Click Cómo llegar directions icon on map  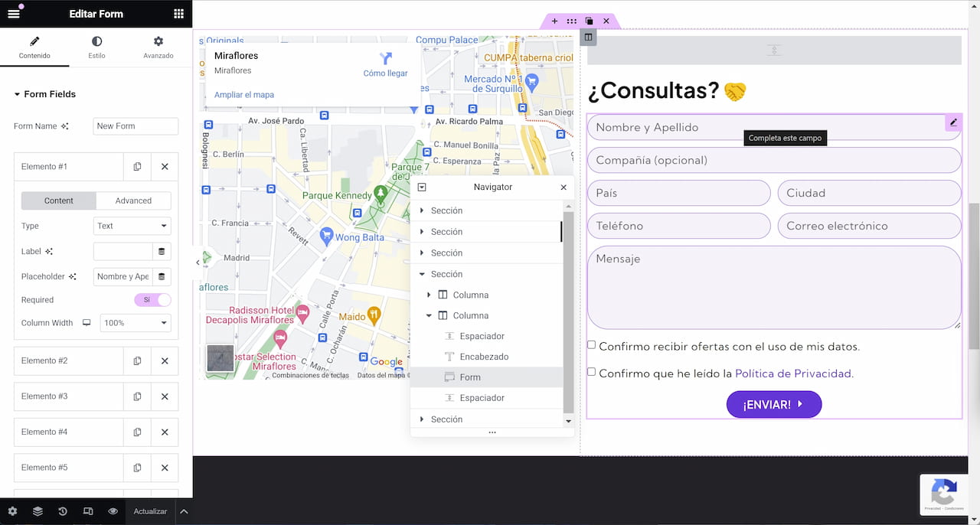[385, 58]
